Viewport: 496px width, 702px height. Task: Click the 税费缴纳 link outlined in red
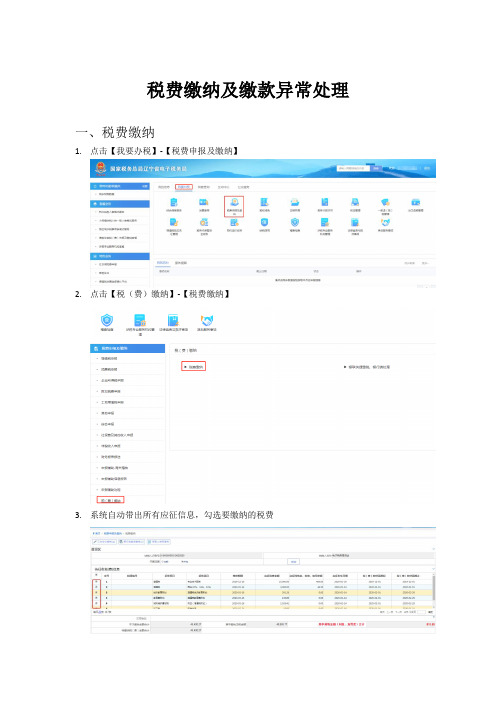(193, 367)
